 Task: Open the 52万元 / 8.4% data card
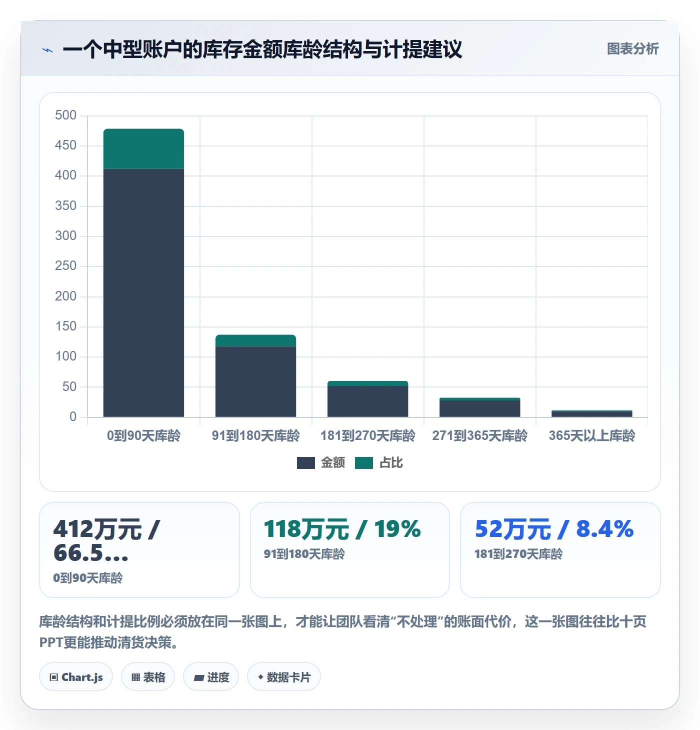pyautogui.click(x=560, y=550)
